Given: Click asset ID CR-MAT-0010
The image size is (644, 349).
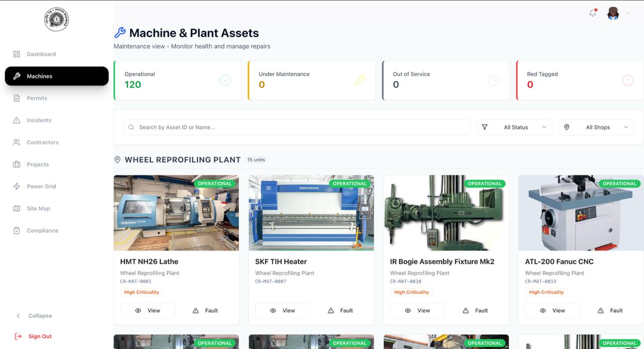Looking at the screenshot, I should tap(406, 282).
